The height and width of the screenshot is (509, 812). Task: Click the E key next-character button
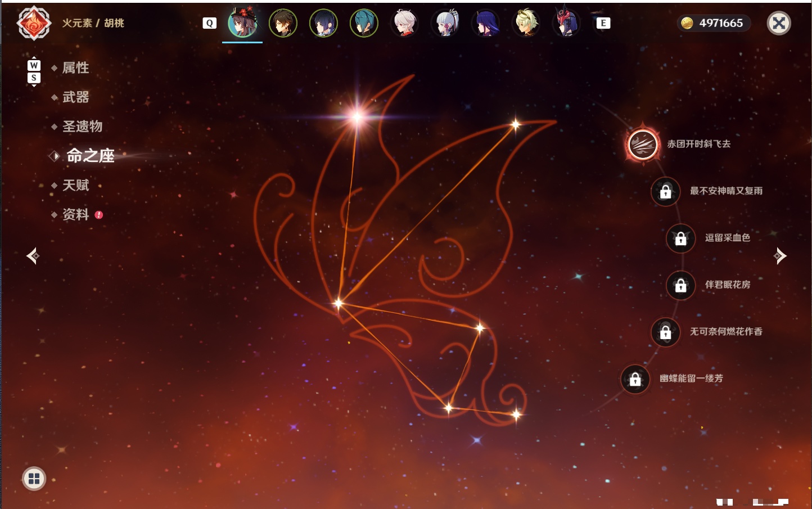coord(603,23)
